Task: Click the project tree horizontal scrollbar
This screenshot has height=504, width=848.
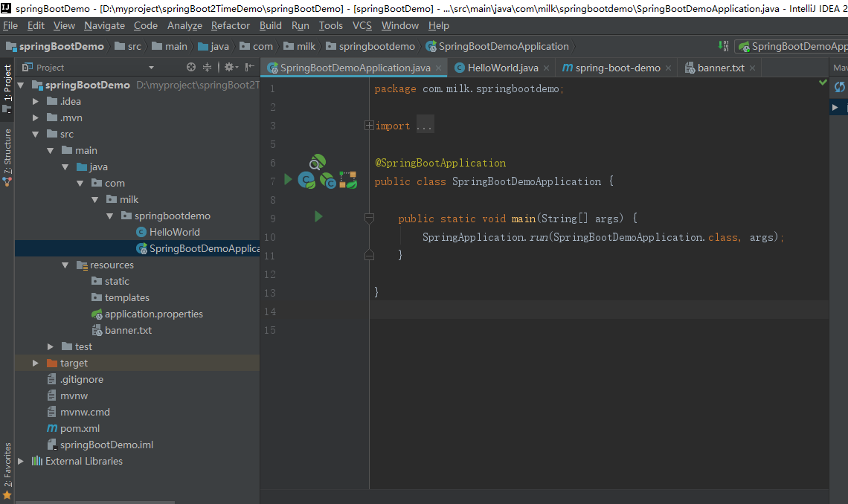Action: [x=94, y=502]
